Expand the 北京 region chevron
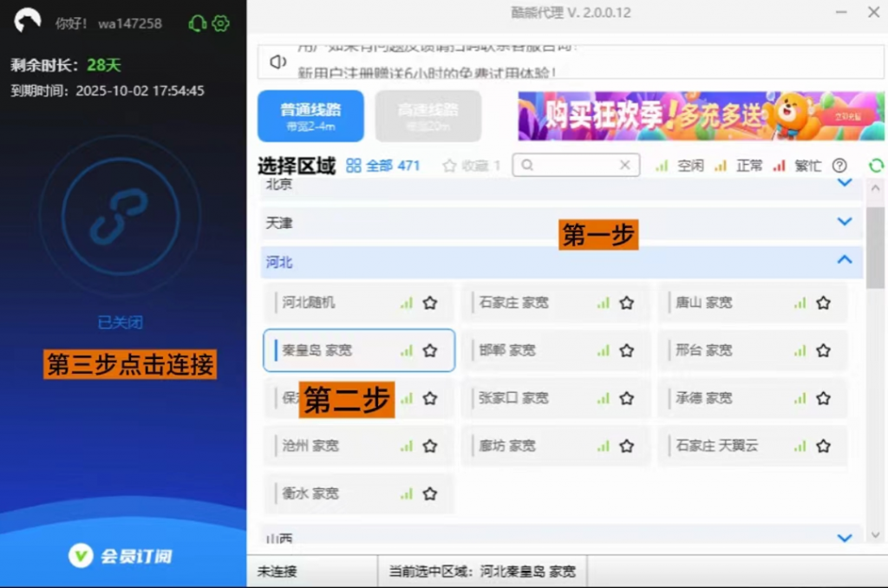The width and height of the screenshot is (888, 588). [845, 184]
